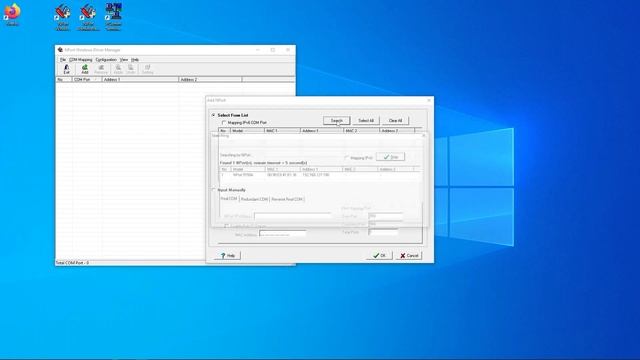Click the Exit toolbar icon in Driver Manager
640x360 pixels.
click(67, 69)
